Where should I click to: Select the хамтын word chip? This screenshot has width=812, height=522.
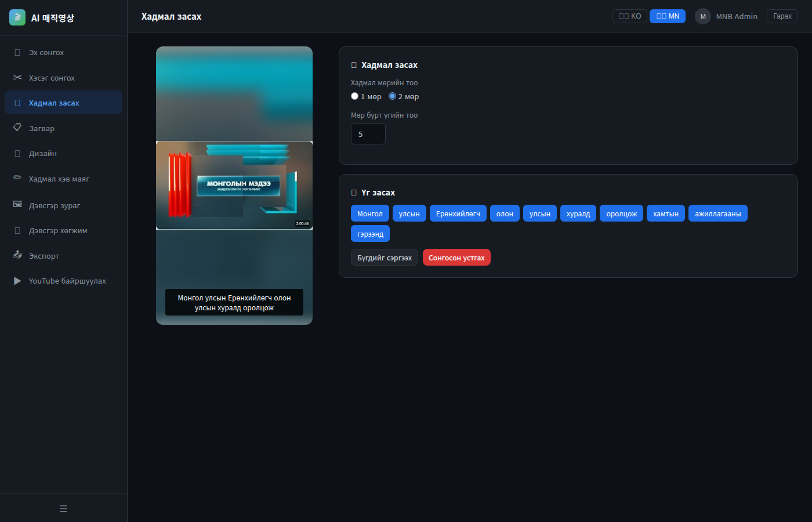[x=666, y=213]
